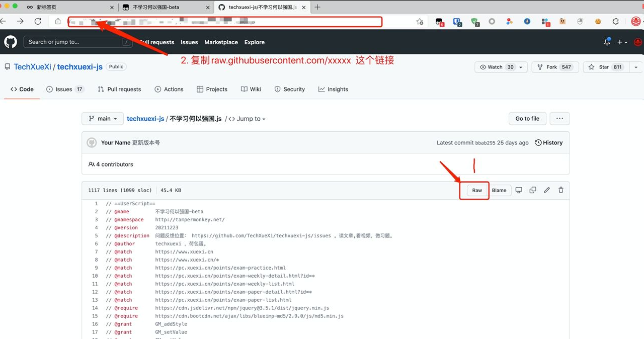Image resolution: width=644 pixels, height=339 pixels.
Task: Open the user avatar in GitHub header
Action: [x=638, y=42]
